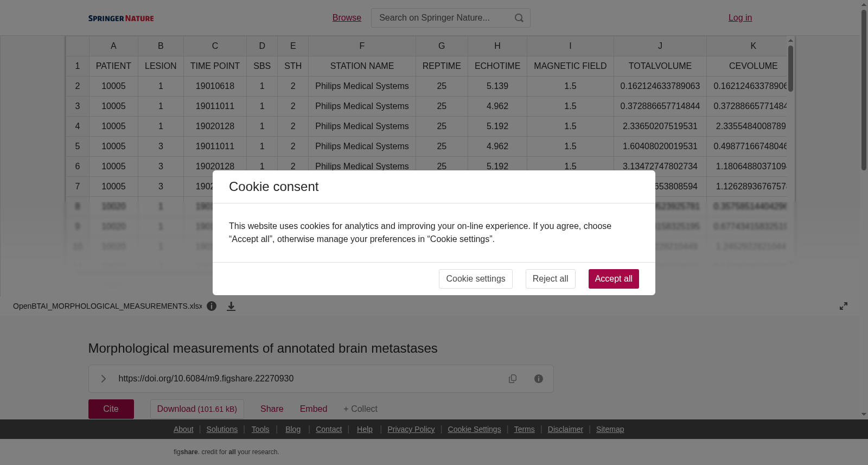Image resolution: width=868 pixels, height=465 pixels.
Task: Expand the file viewer to fullscreen
Action: tap(844, 306)
